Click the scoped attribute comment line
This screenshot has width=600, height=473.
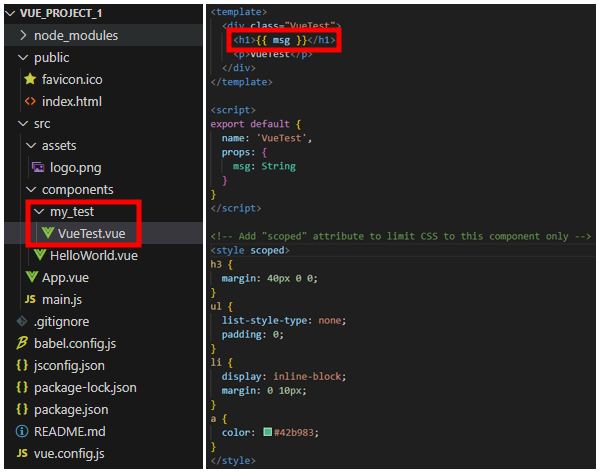pyautogui.click(x=401, y=236)
